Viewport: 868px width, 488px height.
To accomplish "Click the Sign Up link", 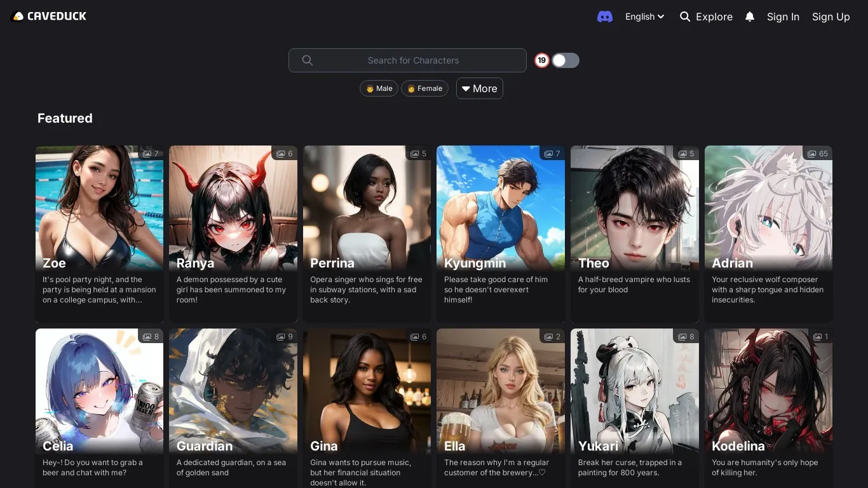I will [831, 17].
